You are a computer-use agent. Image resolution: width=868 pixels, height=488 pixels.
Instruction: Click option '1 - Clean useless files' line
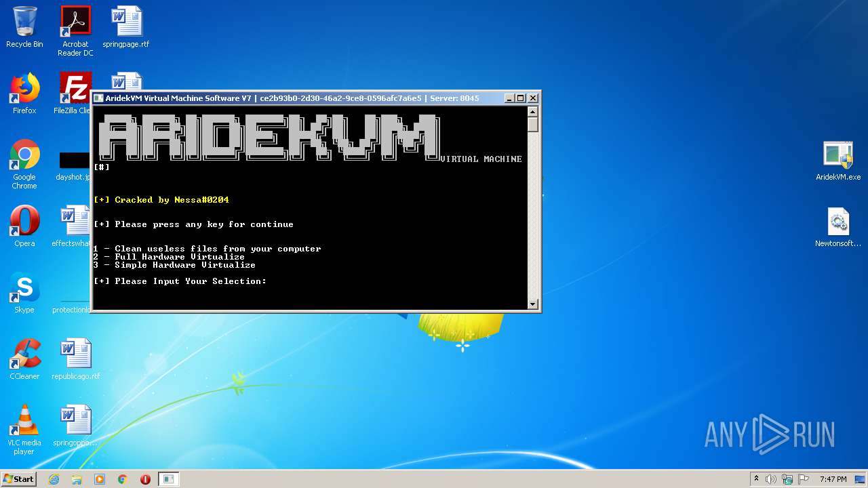pyautogui.click(x=208, y=249)
